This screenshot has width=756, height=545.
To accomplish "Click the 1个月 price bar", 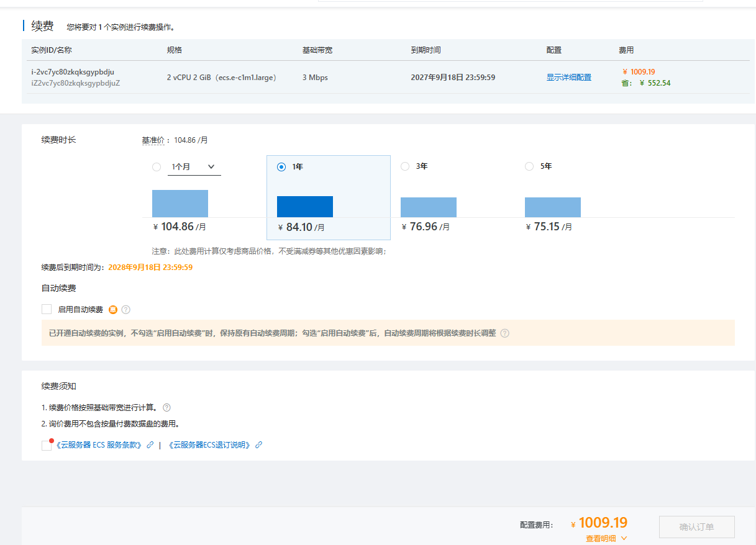I will click(180, 204).
